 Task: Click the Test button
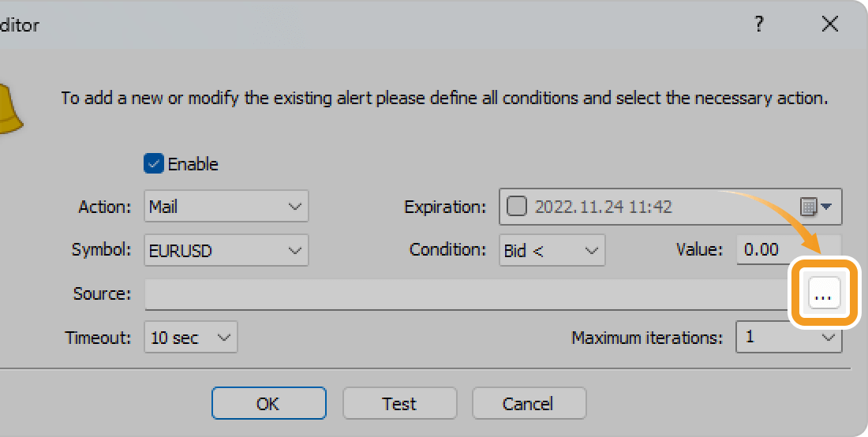[x=399, y=404]
